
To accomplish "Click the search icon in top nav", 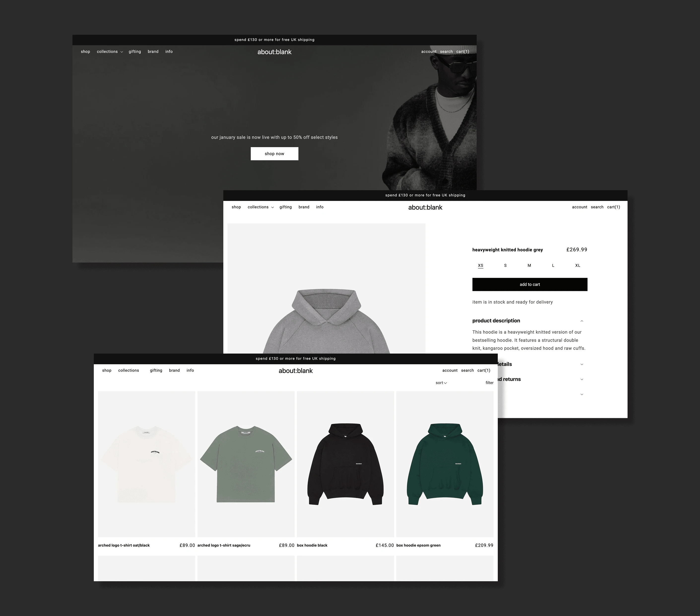I will (x=446, y=51).
